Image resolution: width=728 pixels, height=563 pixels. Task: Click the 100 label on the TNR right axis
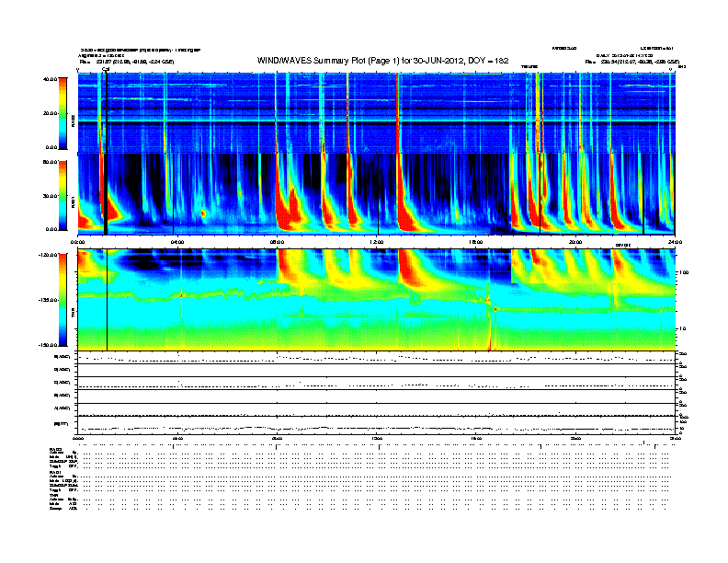tap(683, 272)
